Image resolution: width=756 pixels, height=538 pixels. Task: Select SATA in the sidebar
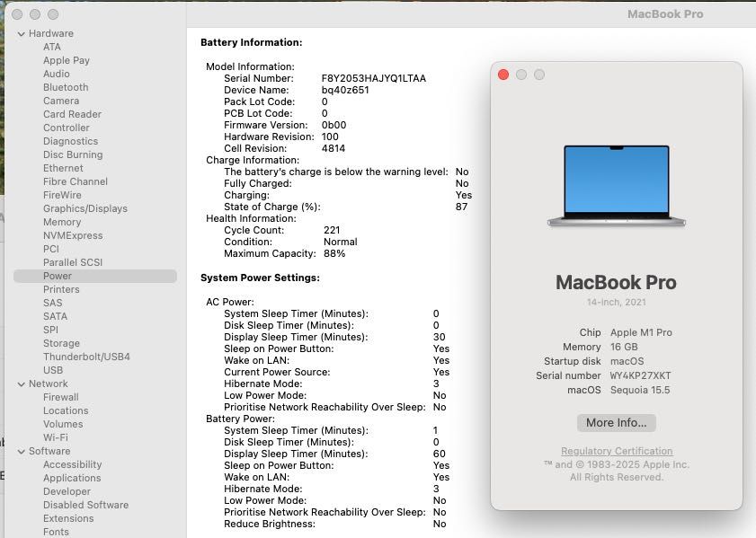[55, 316]
